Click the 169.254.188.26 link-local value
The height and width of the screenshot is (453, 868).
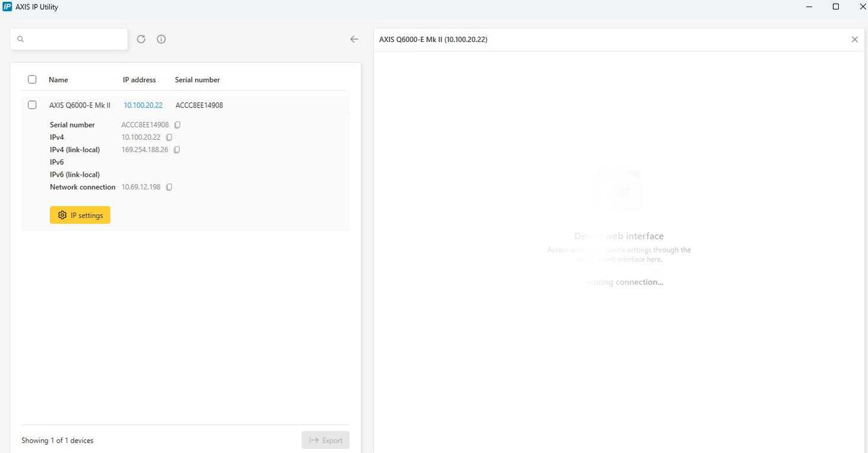point(145,149)
